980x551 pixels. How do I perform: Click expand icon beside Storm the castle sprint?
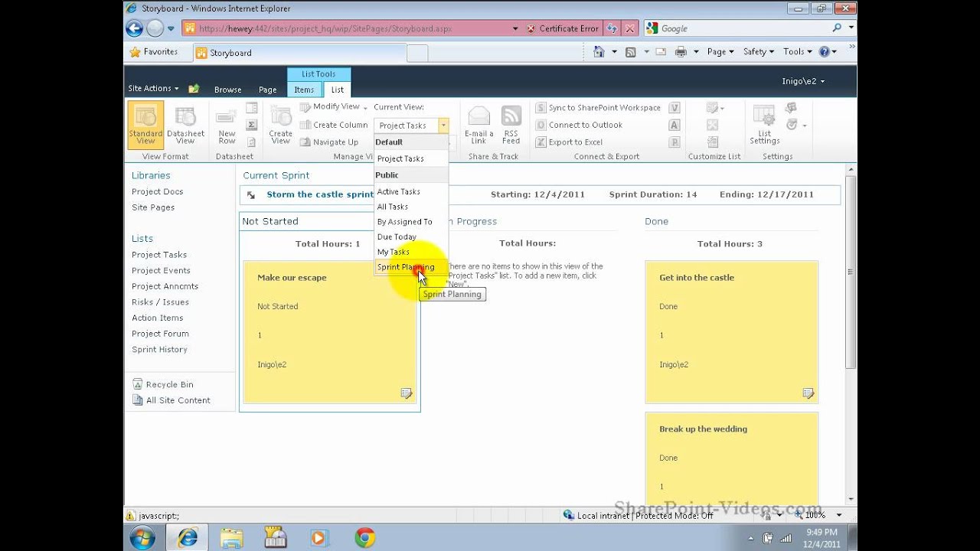[x=251, y=195]
